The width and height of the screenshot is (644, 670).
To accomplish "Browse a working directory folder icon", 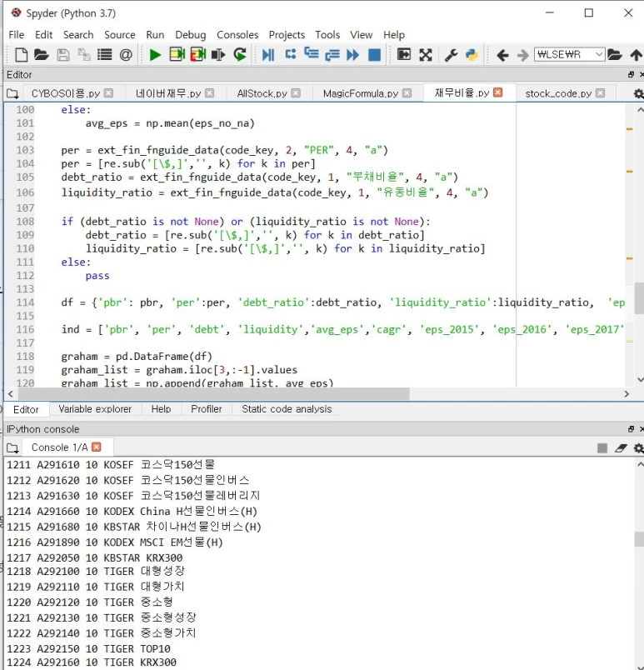I will point(615,55).
